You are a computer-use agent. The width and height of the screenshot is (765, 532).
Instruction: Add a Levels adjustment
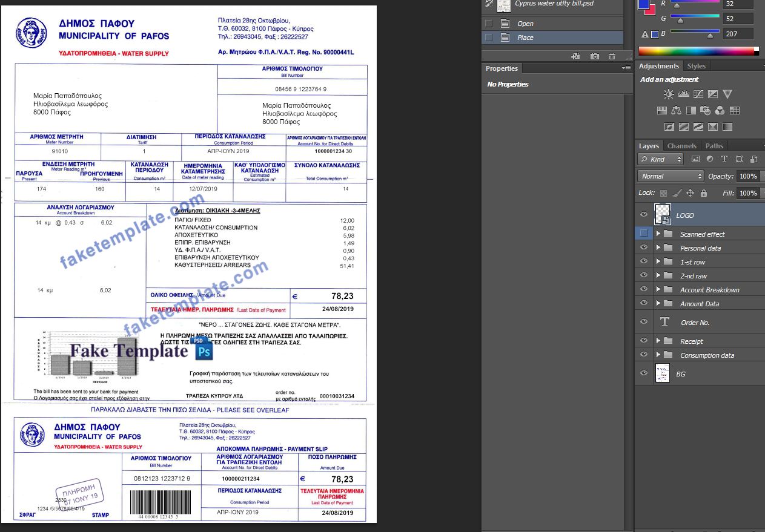pyautogui.click(x=683, y=94)
